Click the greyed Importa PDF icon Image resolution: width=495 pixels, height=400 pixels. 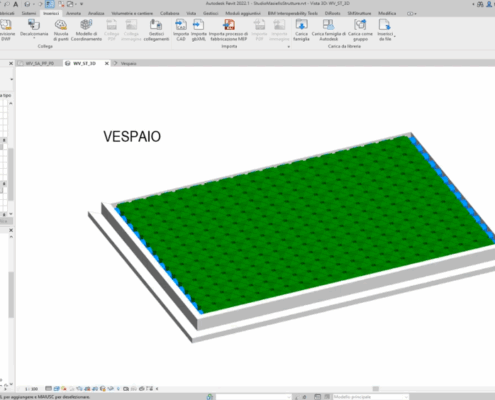pyautogui.click(x=259, y=25)
